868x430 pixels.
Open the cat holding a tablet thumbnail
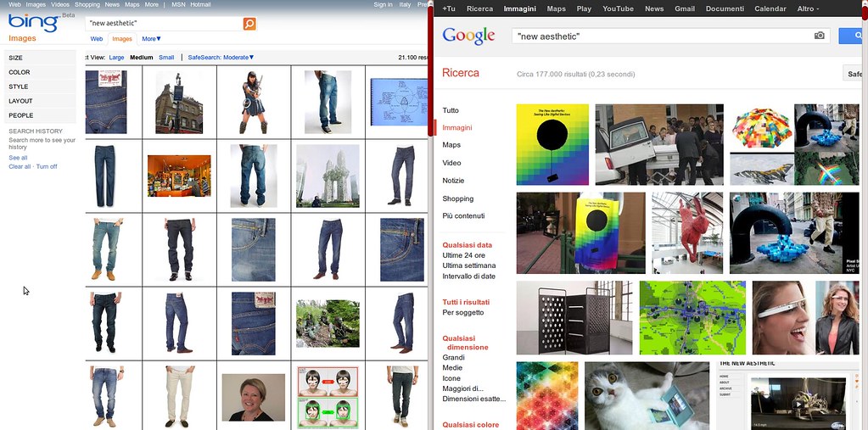647,396
